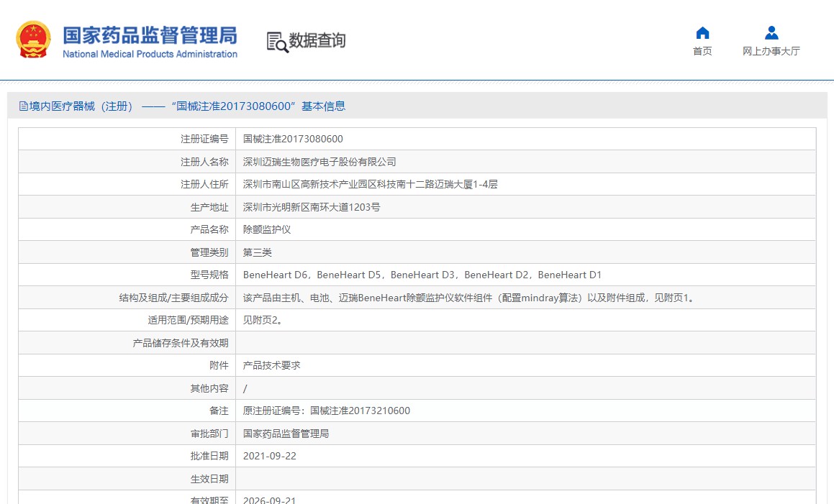Click the 批准日期 row label
The height and width of the screenshot is (504, 834).
pyautogui.click(x=209, y=456)
